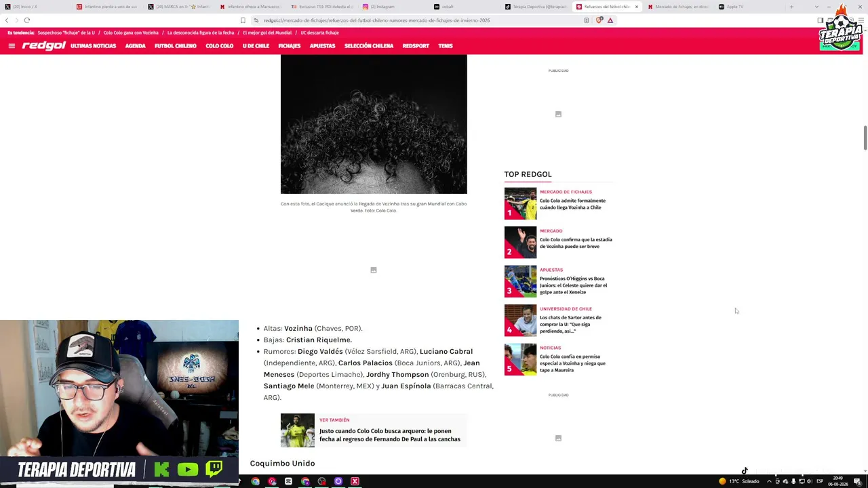
Task: Open the COLO COLO menu item
Action: (219, 46)
